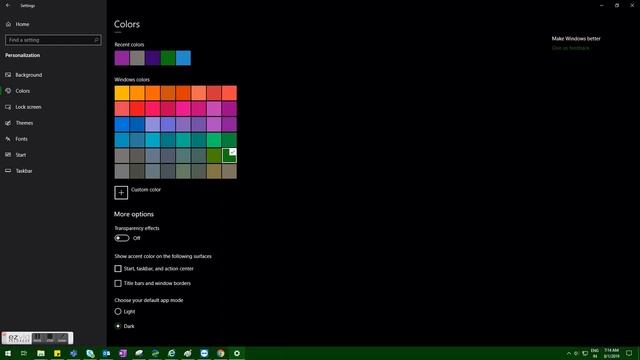
Task: Pick the dark indigo swatch in Recent colors
Action: point(153,58)
